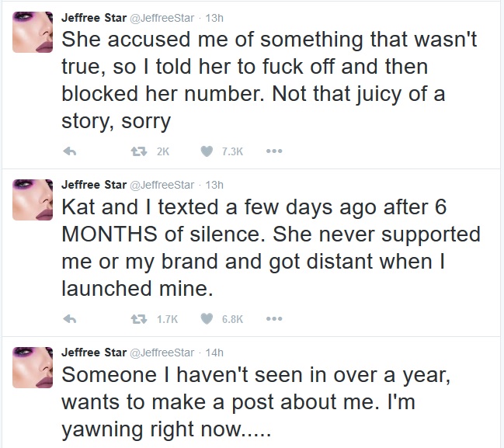Like the tweet with 7.3K likes

(x=207, y=151)
